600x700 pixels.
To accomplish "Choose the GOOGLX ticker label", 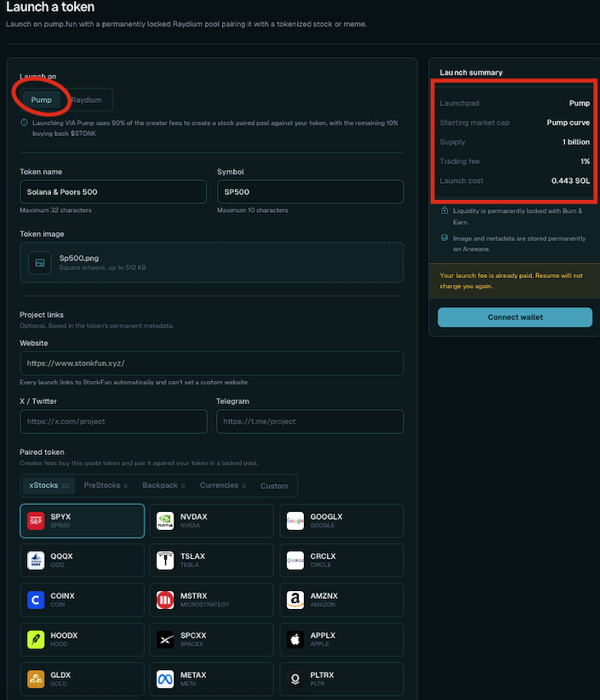I will click(326, 516).
